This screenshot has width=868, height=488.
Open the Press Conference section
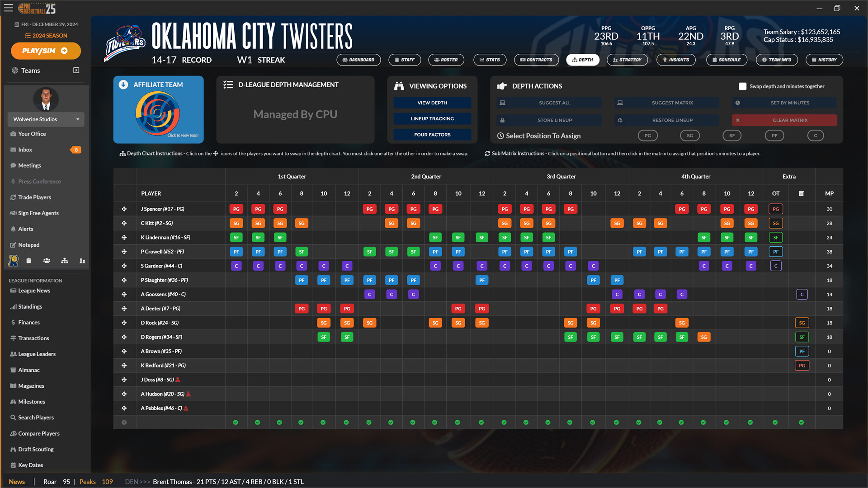[38, 181]
